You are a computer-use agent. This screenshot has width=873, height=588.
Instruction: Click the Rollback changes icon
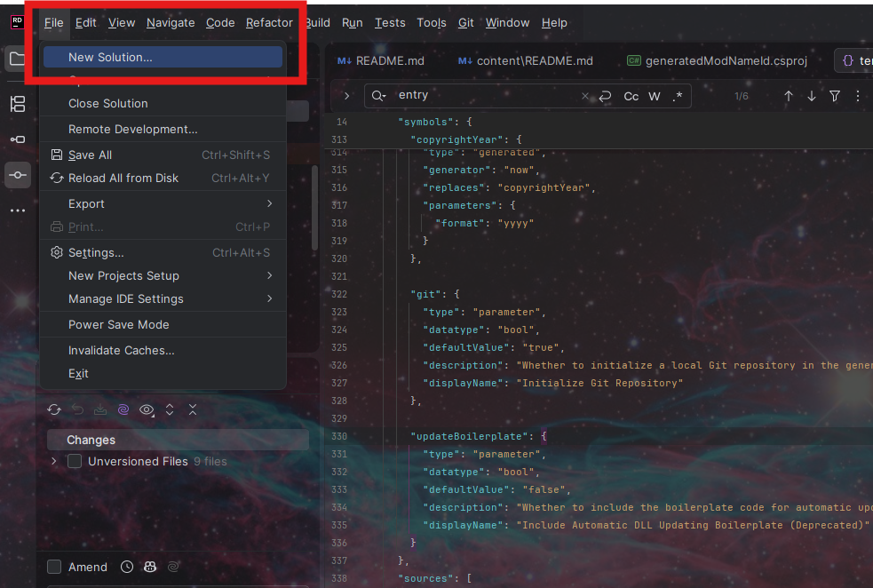[77, 409]
